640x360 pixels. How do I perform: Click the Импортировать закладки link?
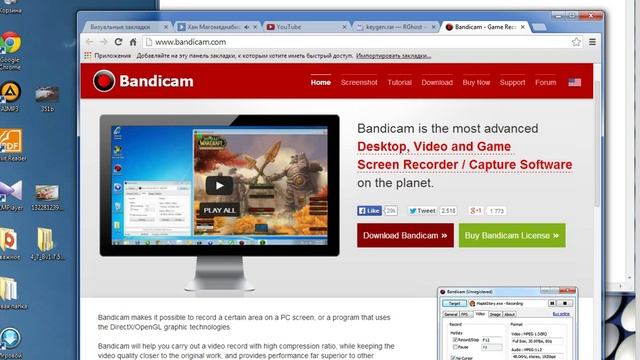tap(393, 56)
